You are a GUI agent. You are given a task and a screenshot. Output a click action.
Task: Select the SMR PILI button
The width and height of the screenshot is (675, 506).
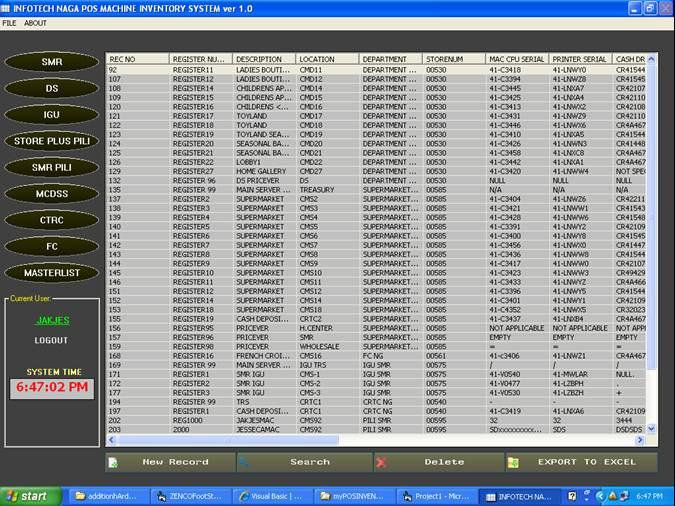pyautogui.click(x=52, y=168)
